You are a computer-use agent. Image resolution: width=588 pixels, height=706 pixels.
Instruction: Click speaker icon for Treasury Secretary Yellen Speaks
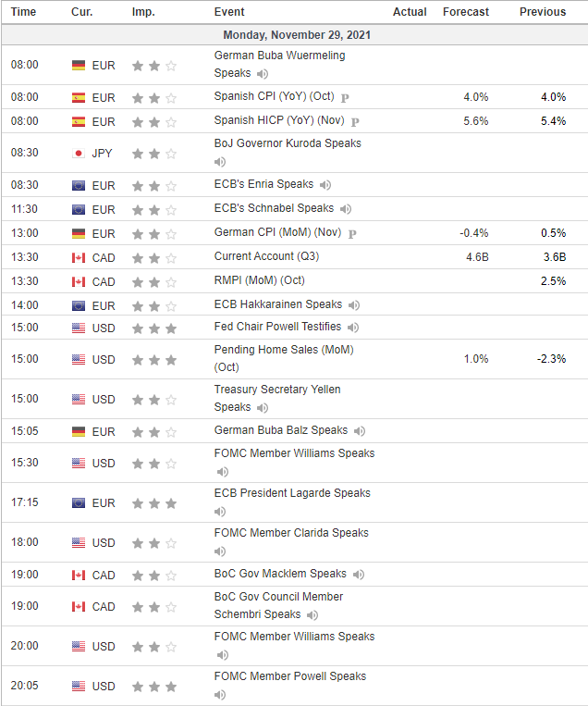point(263,408)
